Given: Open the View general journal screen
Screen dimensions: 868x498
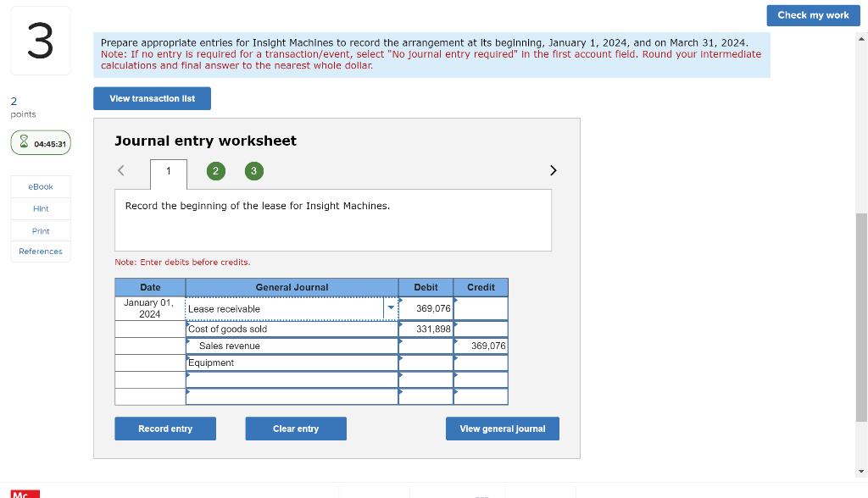Looking at the screenshot, I should [x=502, y=429].
